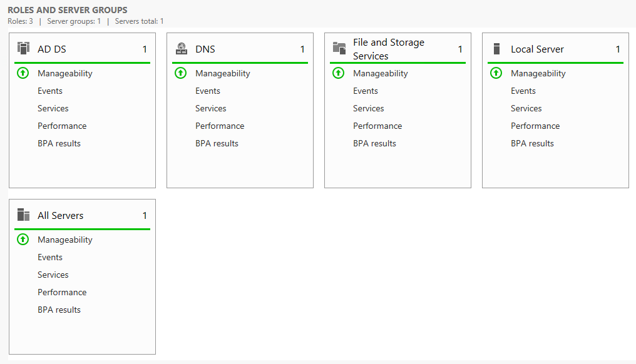636x364 pixels.
Task: Click the 'Server groups: 1' summary text
Action: (x=74, y=21)
